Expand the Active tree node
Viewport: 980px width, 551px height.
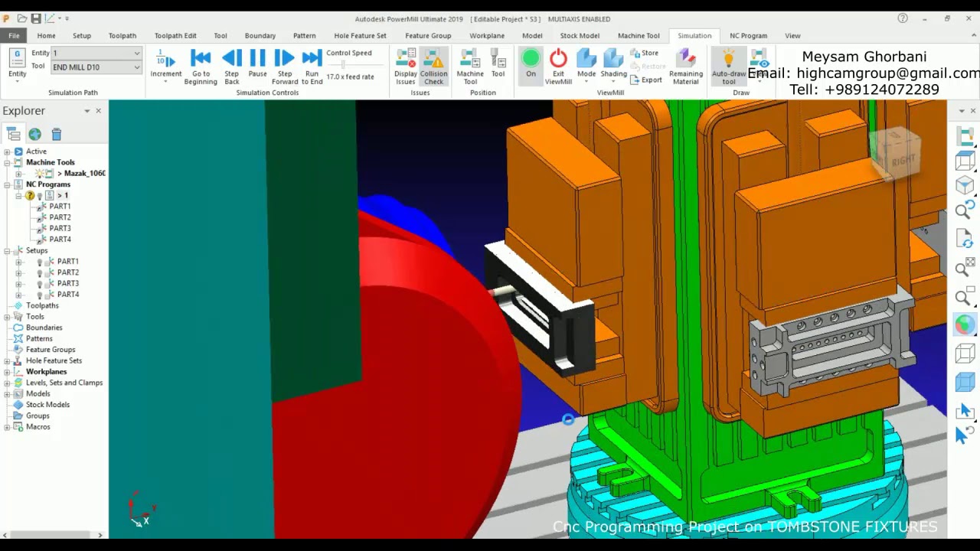(7, 152)
